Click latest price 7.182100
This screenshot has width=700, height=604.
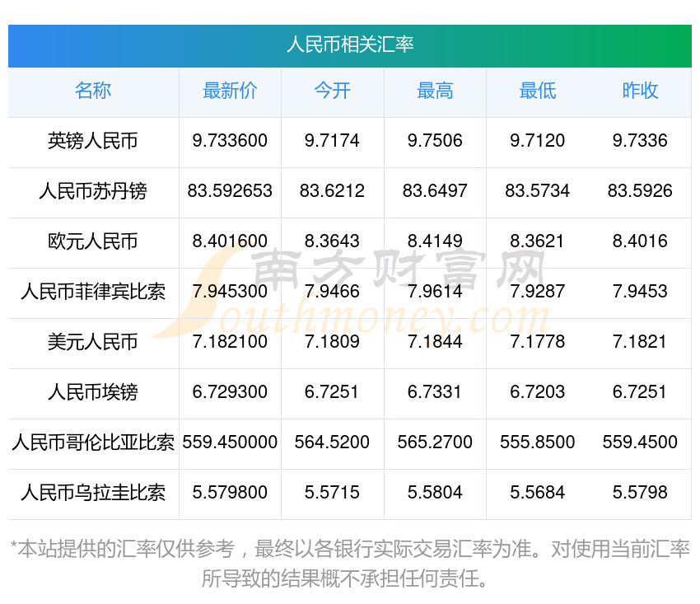click(230, 342)
